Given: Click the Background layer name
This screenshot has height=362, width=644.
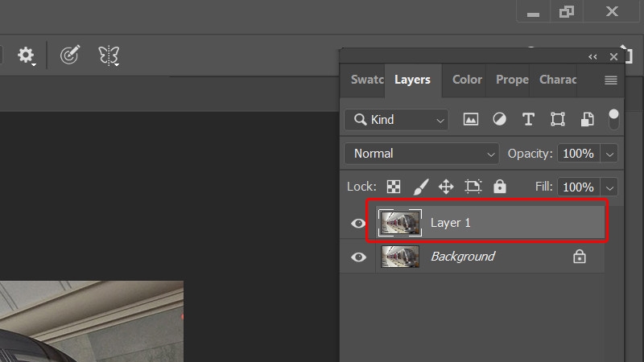Looking at the screenshot, I should pyautogui.click(x=463, y=257).
